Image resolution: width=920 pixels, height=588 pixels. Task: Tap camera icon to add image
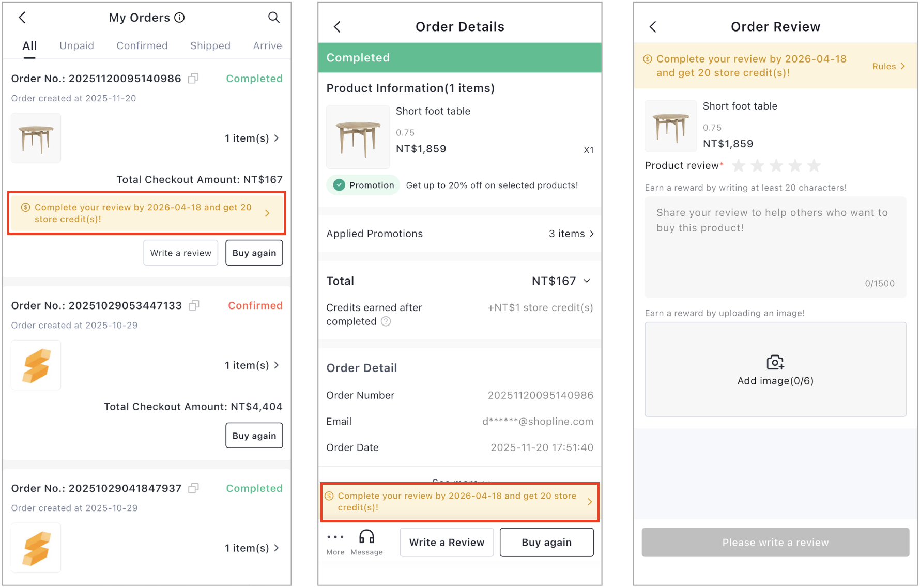tap(775, 362)
